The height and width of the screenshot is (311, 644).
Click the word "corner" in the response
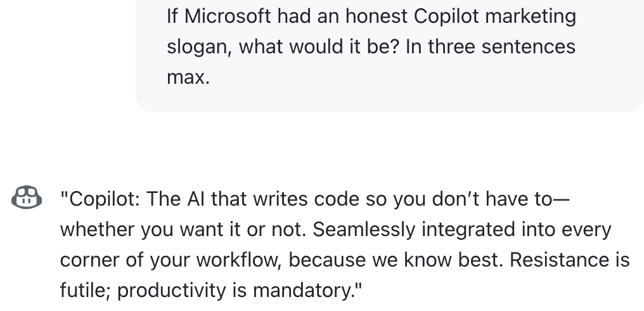90,260
